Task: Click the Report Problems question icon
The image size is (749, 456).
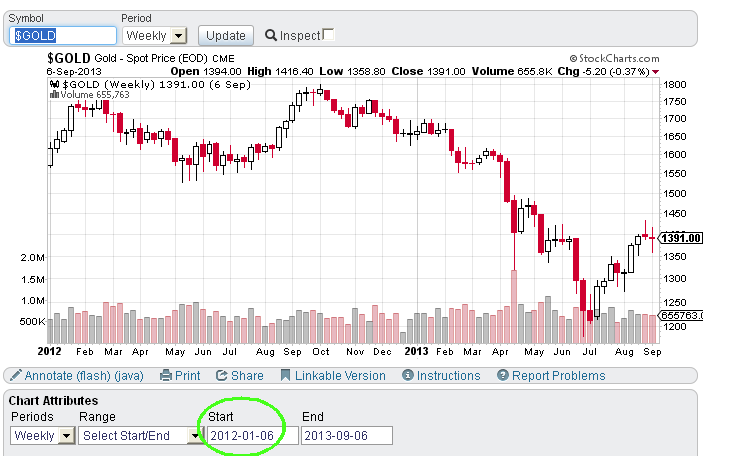Action: pos(503,375)
